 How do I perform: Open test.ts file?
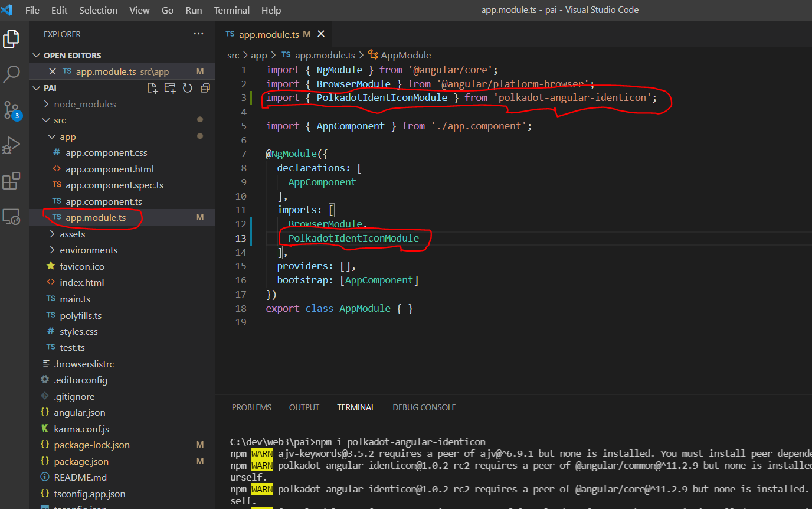click(x=72, y=347)
